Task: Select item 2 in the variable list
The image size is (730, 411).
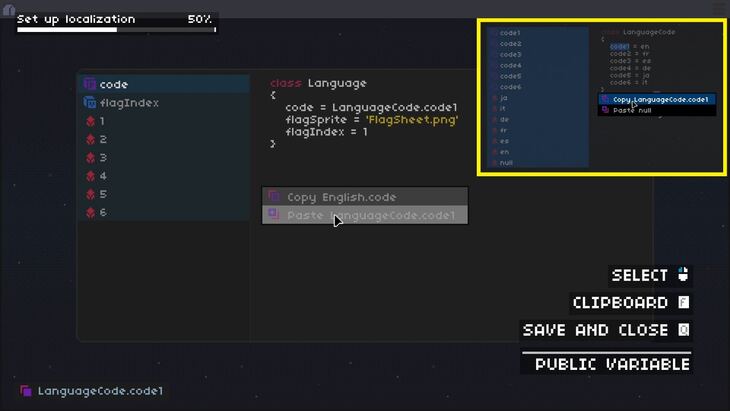Action: click(103, 140)
